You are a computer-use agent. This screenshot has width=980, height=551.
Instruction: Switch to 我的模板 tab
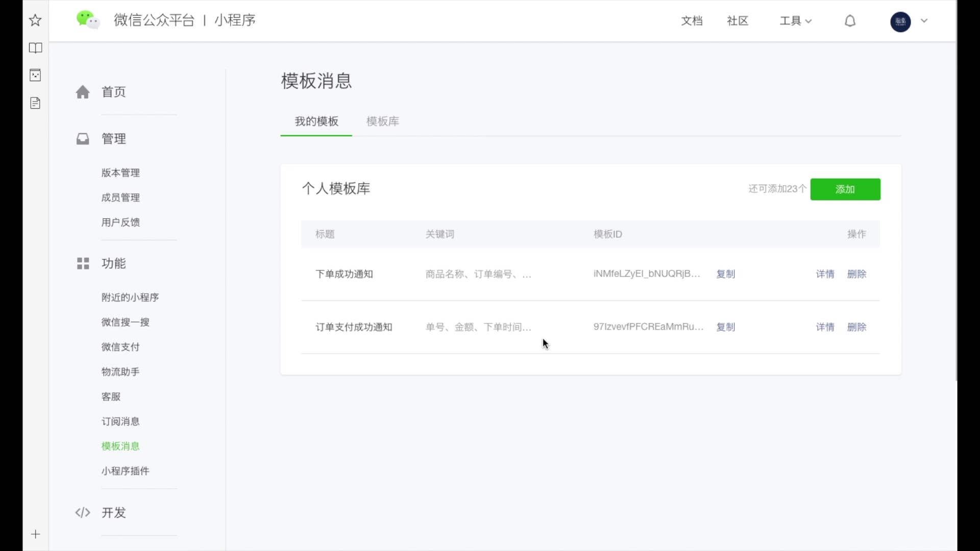point(316,121)
